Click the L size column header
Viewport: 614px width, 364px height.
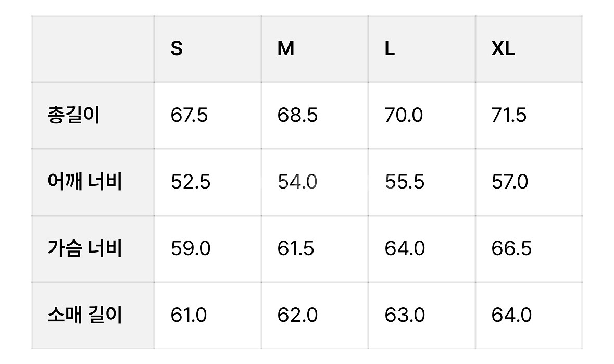(390, 48)
